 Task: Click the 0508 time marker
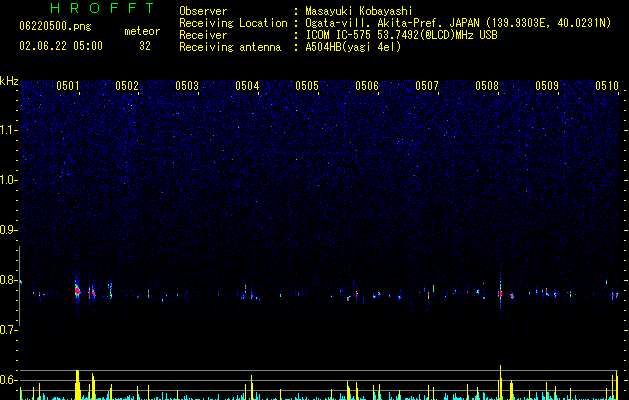[x=487, y=86]
